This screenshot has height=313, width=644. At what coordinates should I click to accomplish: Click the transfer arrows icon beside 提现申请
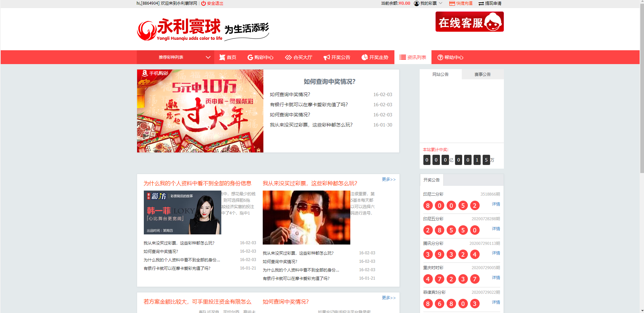pyautogui.click(x=481, y=3)
